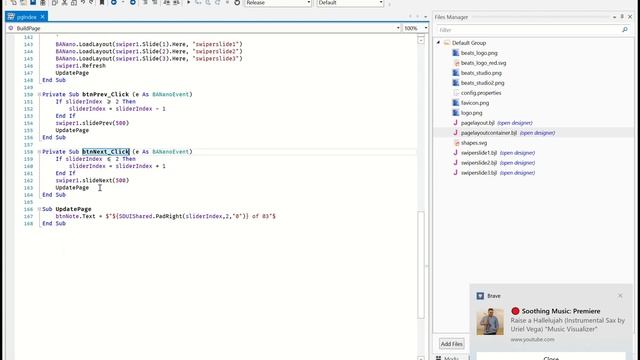Click the Cut toolbar icon

point(64,2)
